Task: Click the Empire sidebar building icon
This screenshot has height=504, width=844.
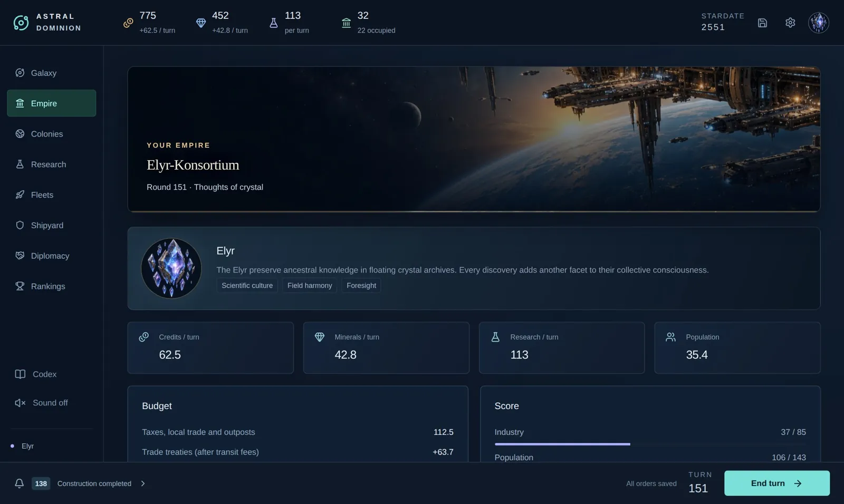Action: coord(20,103)
